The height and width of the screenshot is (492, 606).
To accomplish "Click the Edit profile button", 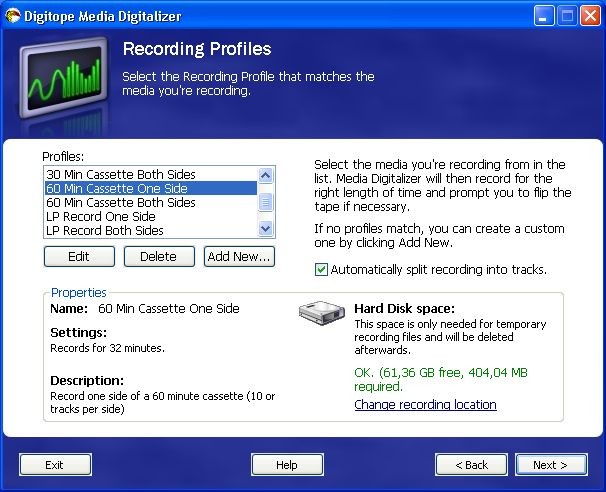I will click(79, 257).
